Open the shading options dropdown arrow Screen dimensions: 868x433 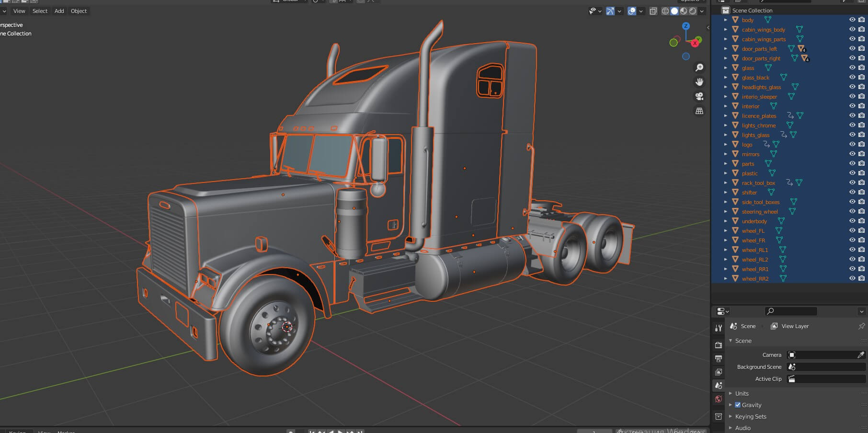(702, 11)
